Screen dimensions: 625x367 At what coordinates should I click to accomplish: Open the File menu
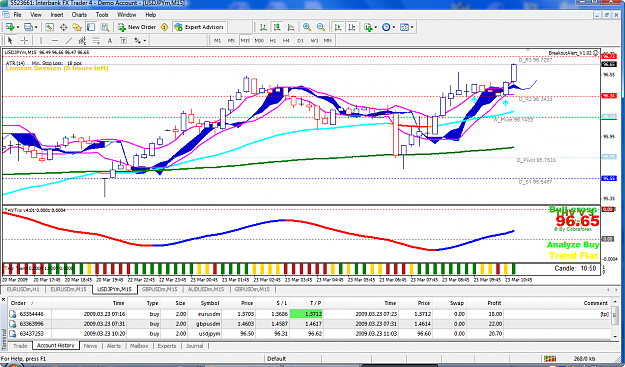click(18, 15)
